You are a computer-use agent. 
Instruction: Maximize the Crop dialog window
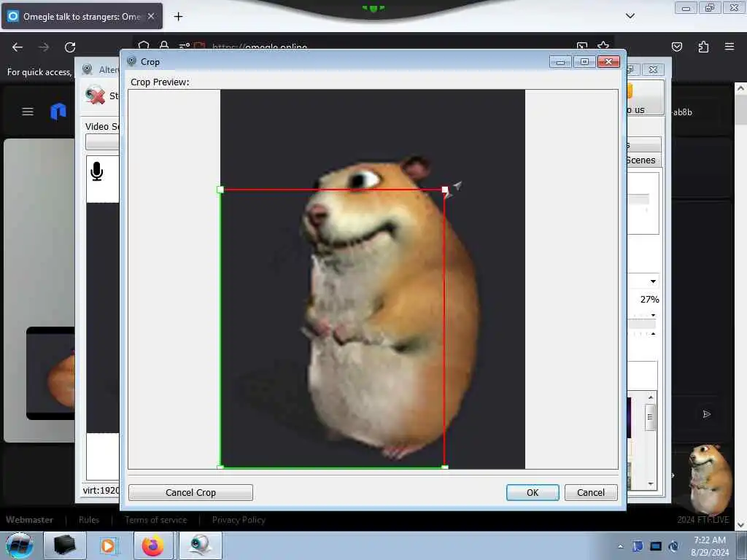584,62
